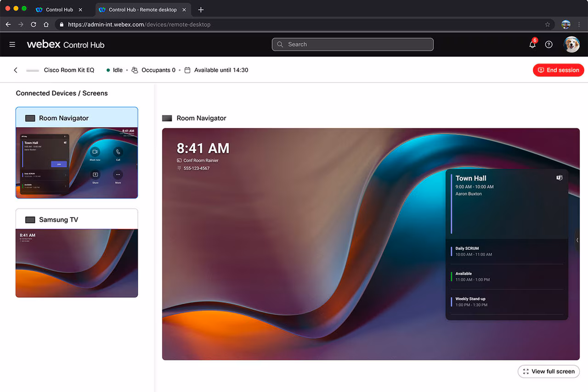Open the help question mark icon
The height and width of the screenshot is (392, 588).
548,45
